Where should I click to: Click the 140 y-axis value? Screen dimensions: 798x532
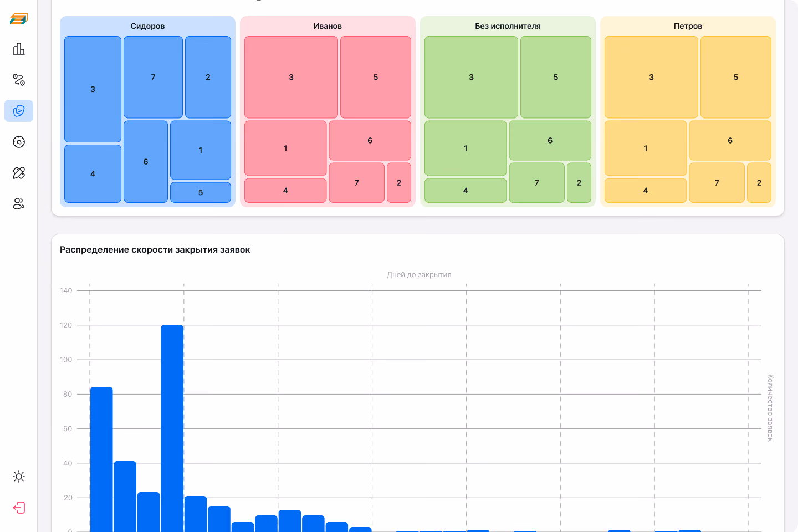pos(66,290)
